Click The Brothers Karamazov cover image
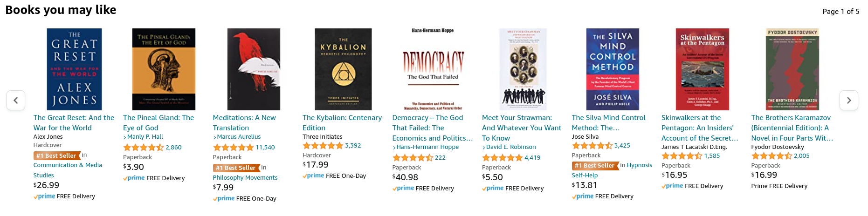 click(792, 69)
